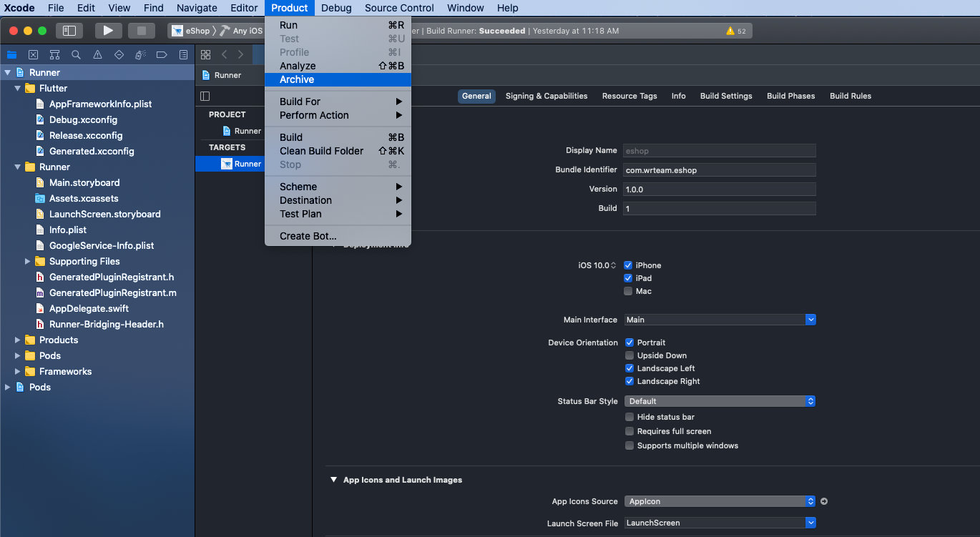
Task: Open the Debug navigator spray-can icon
Action: (140, 55)
